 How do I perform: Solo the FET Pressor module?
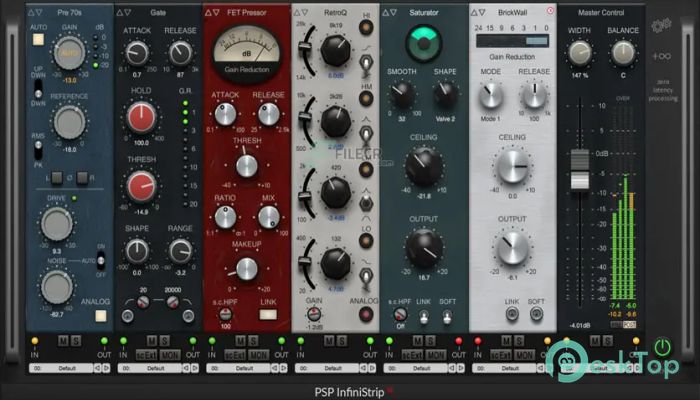click(253, 341)
